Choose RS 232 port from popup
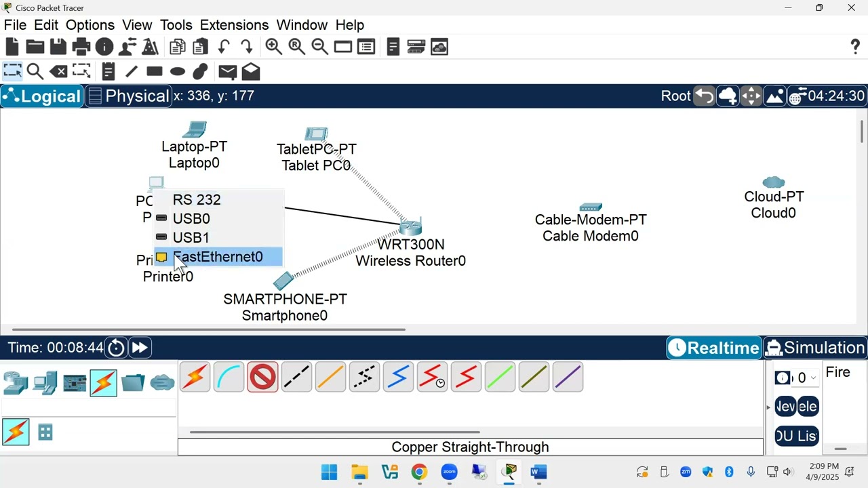The height and width of the screenshot is (488, 868). [x=218, y=200]
